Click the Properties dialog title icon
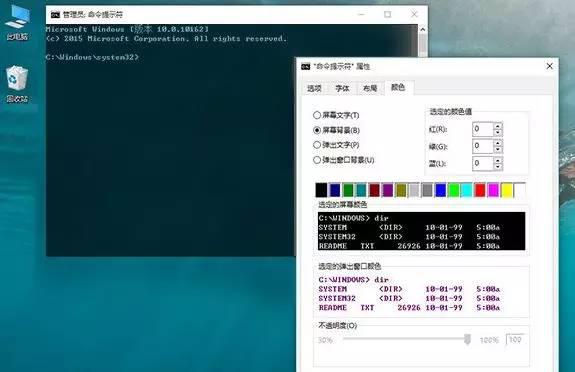The height and width of the screenshot is (372, 575). [305, 66]
